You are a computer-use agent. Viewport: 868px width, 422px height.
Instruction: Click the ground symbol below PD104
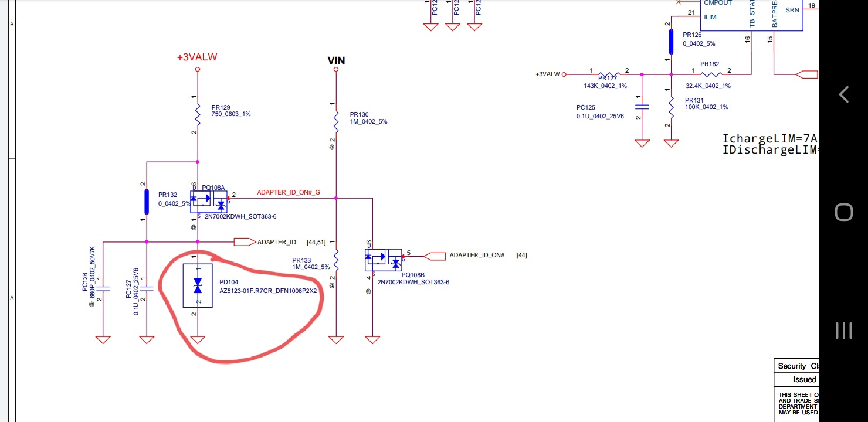pyautogui.click(x=198, y=339)
